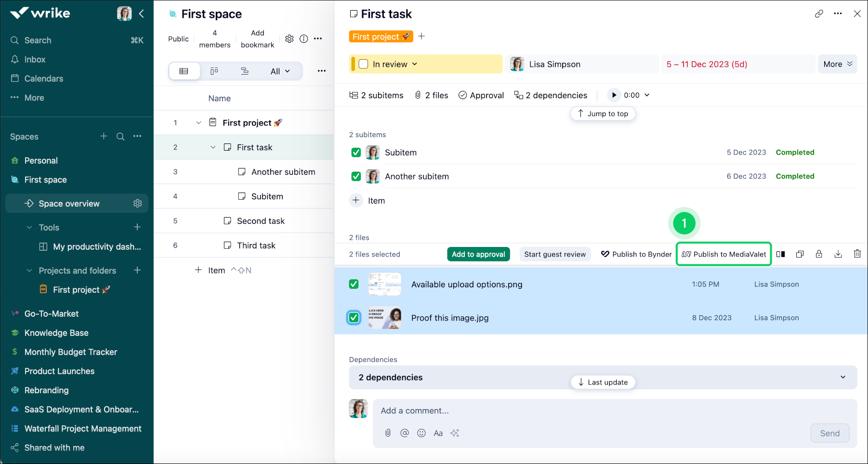This screenshot has height=464, width=868.
Task: Click the Publish to MediaValet button
Action: pos(724,254)
